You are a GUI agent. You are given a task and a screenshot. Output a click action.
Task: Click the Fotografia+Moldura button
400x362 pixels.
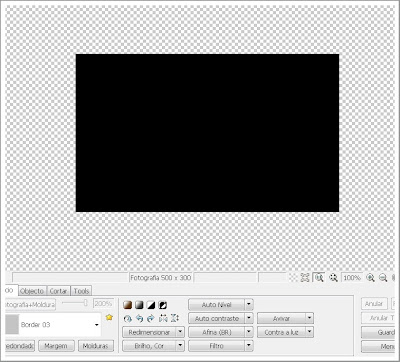[x=30, y=305]
